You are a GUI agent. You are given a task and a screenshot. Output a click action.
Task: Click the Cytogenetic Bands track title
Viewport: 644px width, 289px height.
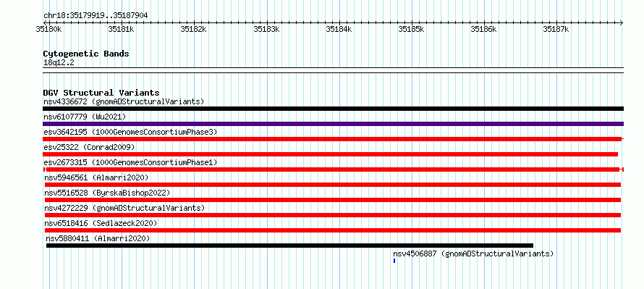[86, 54]
